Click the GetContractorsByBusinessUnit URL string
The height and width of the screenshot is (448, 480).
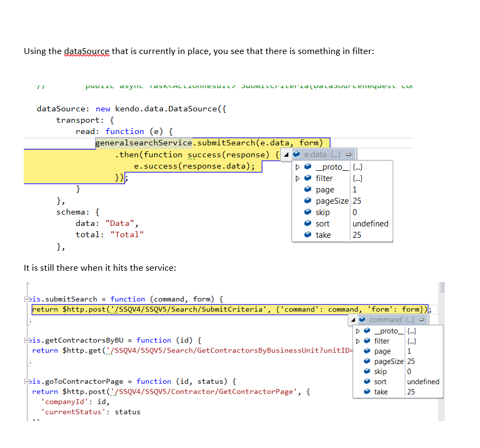coord(230,351)
